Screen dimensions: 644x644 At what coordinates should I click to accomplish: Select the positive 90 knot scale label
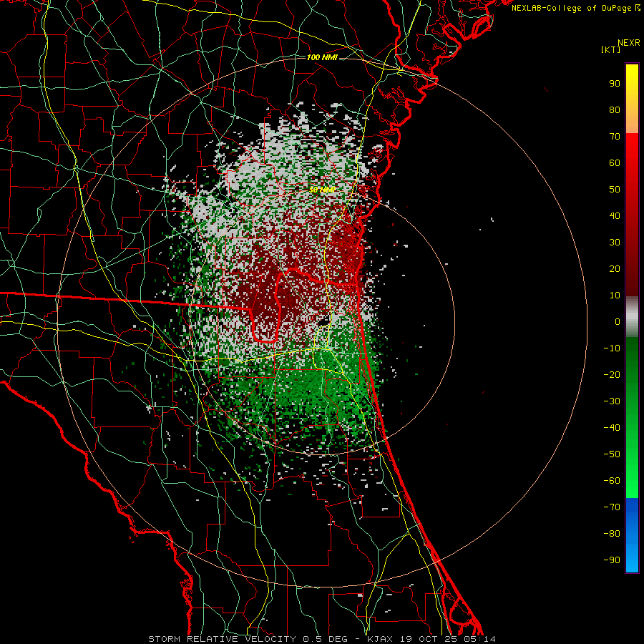[615, 84]
